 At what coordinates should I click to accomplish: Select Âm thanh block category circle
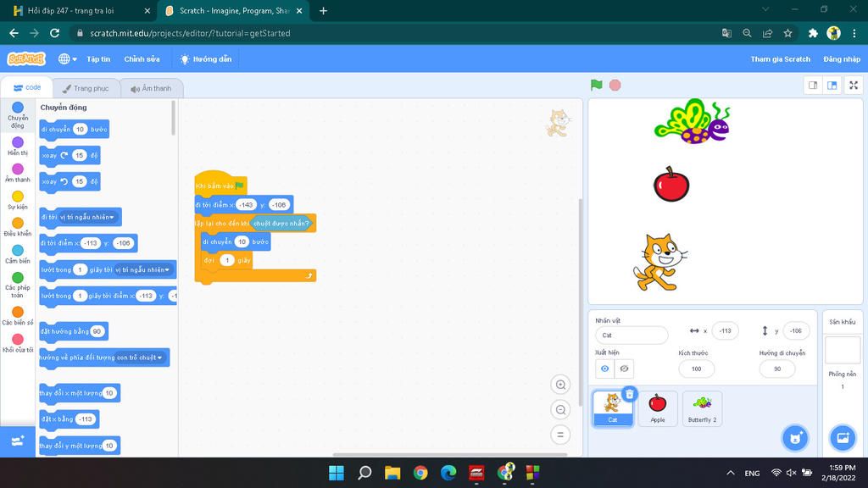tap(18, 169)
